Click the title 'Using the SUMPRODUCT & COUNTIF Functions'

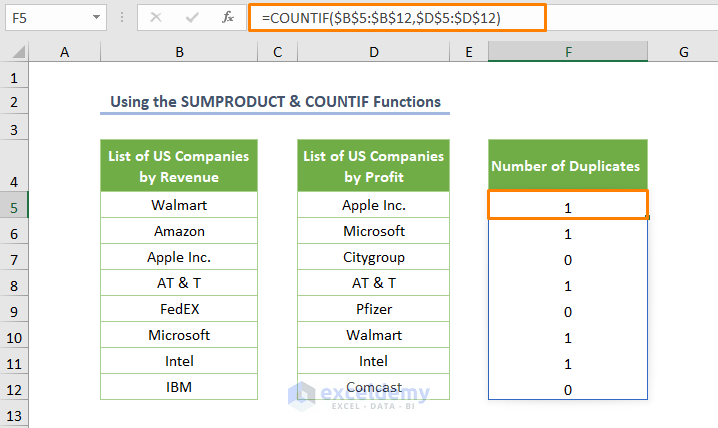[x=275, y=102]
